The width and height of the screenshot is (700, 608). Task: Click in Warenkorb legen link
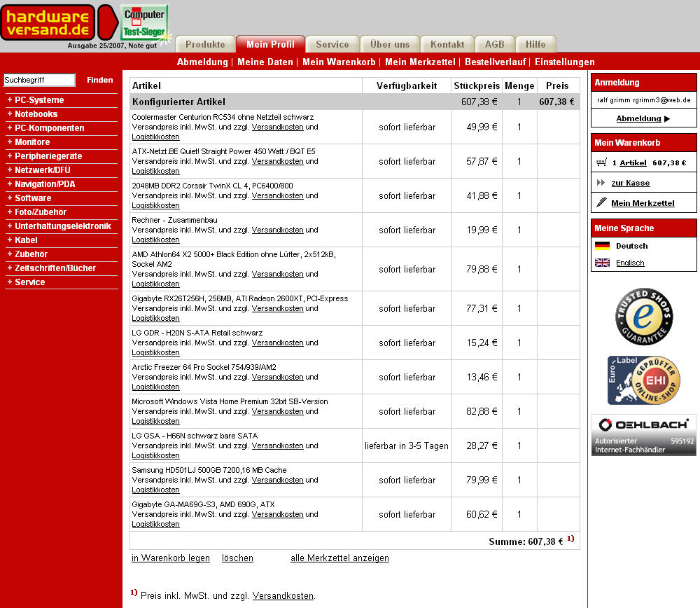pyautogui.click(x=171, y=558)
